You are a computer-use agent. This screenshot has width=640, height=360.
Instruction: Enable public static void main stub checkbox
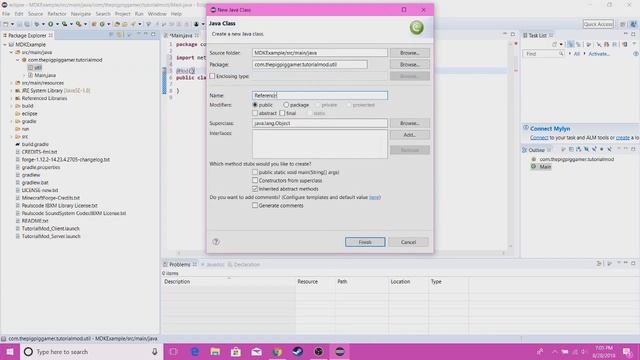point(255,172)
